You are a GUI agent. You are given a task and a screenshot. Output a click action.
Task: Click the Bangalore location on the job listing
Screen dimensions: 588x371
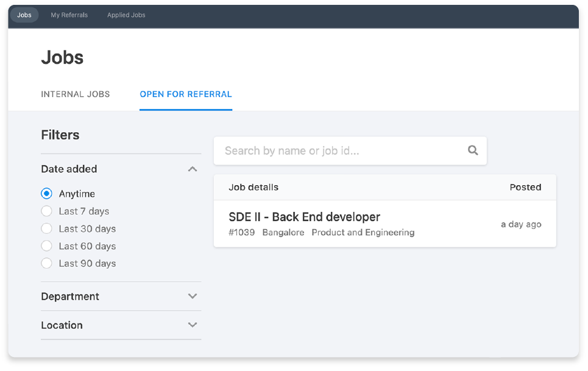[283, 232]
